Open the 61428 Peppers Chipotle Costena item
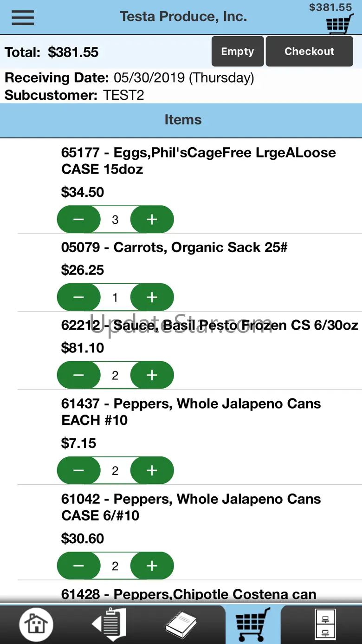The height and width of the screenshot is (644, 362). pos(188,594)
